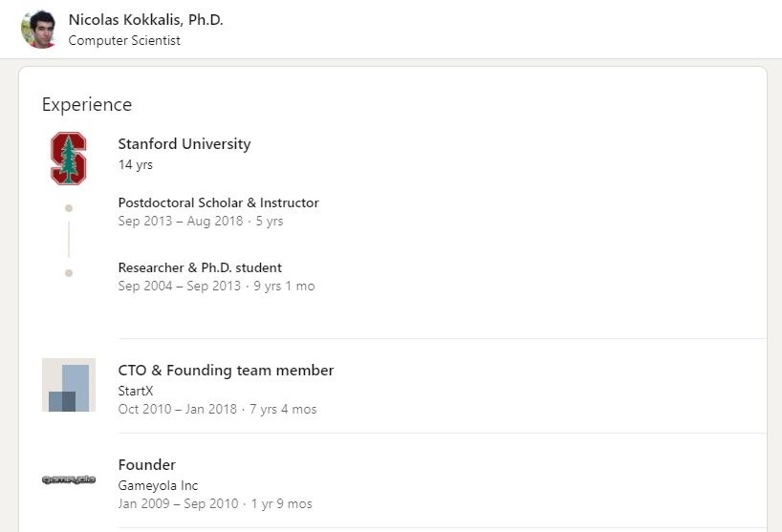This screenshot has width=782, height=532.
Task: Open the CTO & Founding team member entry
Action: (x=226, y=371)
